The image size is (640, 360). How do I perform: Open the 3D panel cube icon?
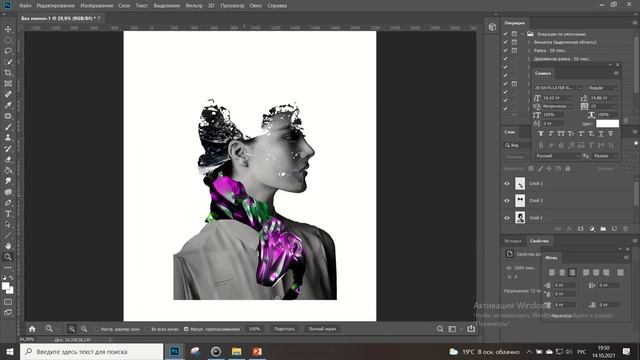(492, 27)
